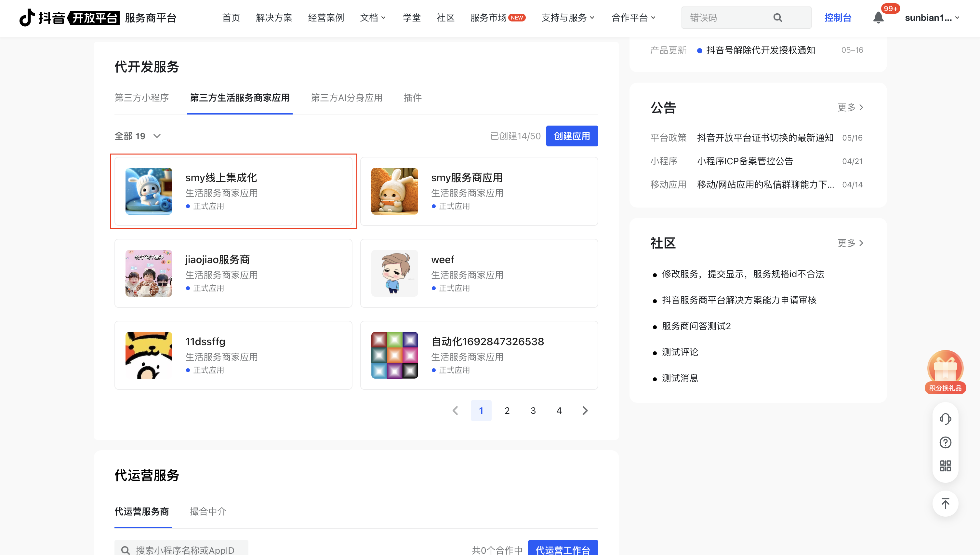980x555 pixels.
Task: Switch to 第三方小程序 tab
Action: coord(142,98)
